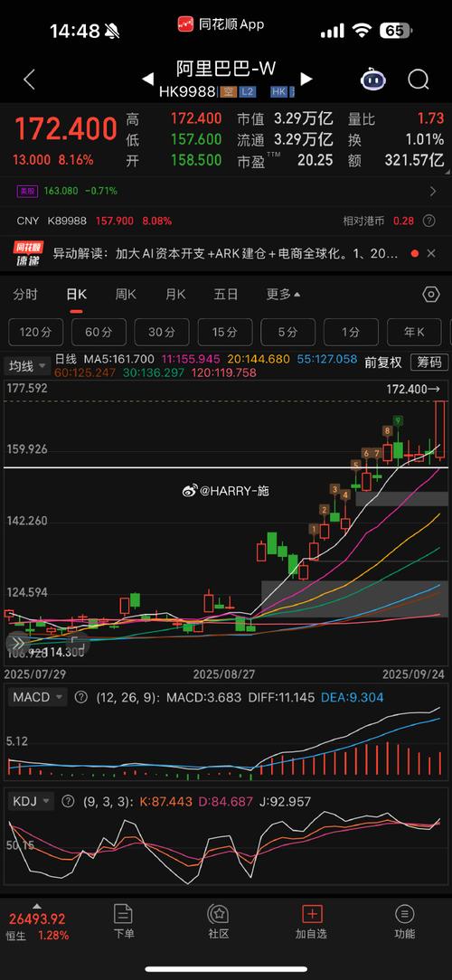Open 同花顺 App return link

pos(221,25)
